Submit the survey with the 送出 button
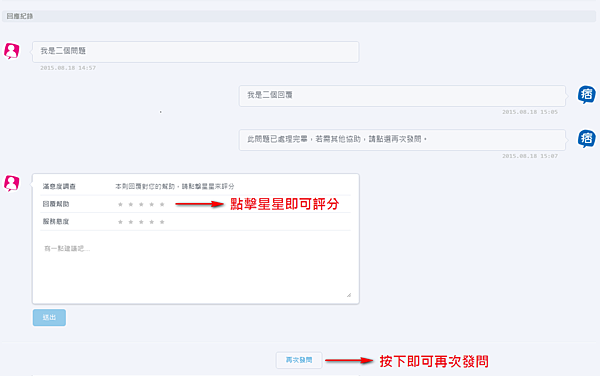600x376 pixels. (49, 317)
